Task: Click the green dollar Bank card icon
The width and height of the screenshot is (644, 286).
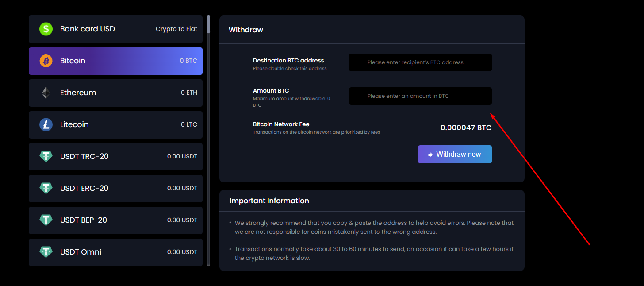Action: point(46,29)
